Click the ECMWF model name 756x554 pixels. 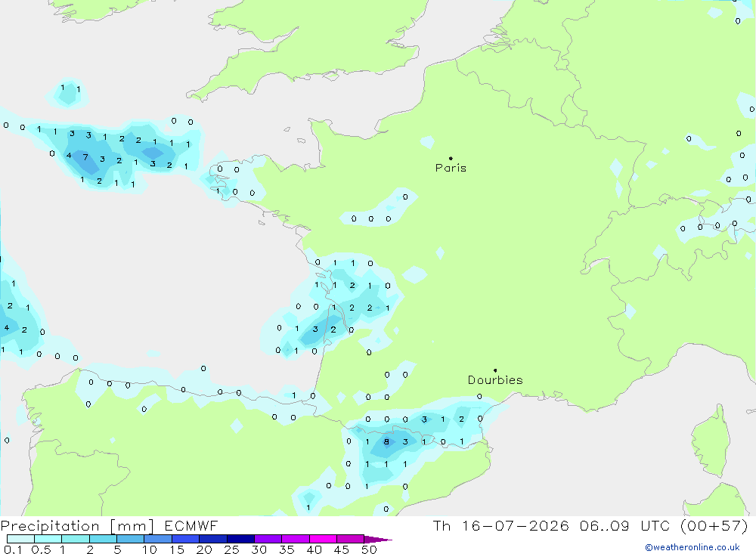[x=191, y=525]
